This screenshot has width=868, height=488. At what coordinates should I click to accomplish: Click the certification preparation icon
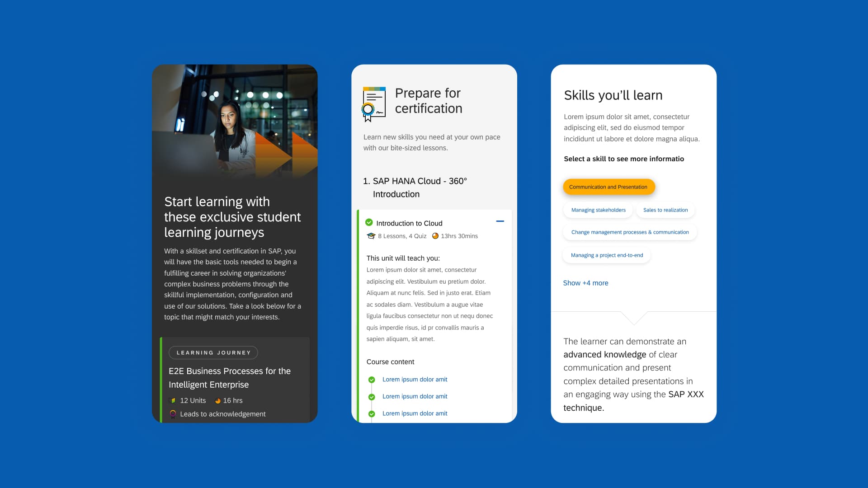pos(373,101)
